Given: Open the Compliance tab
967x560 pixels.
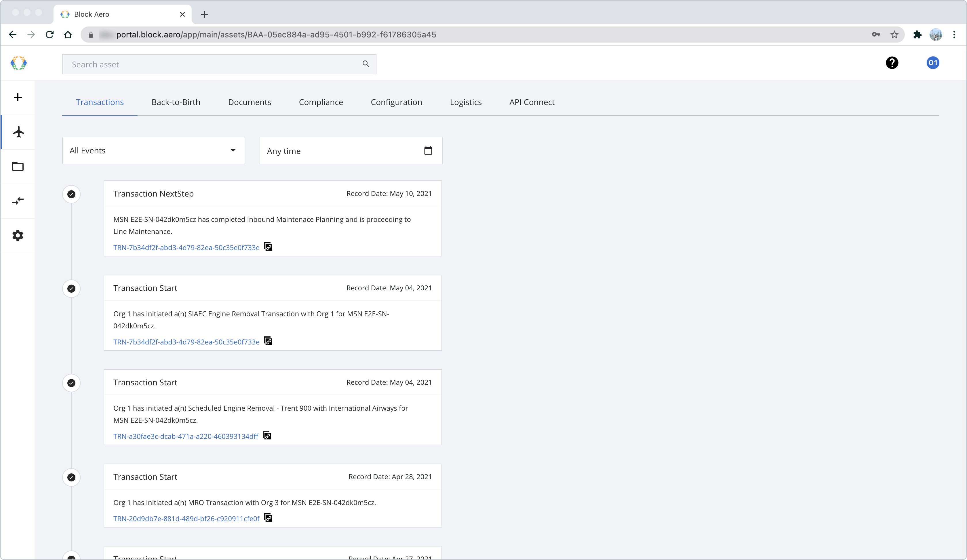Looking at the screenshot, I should 321,102.
